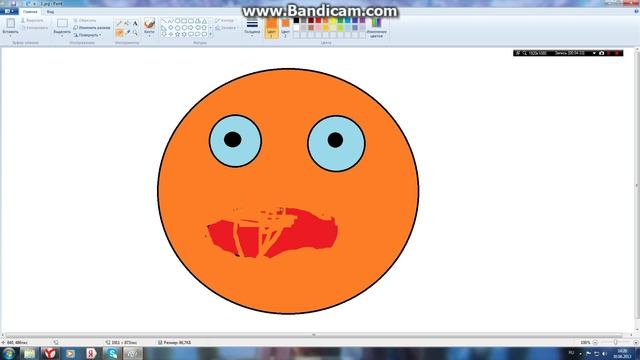Screen dimensions: 640x360
Task: Expand the shapes gallery more arrow
Action: (211, 35)
